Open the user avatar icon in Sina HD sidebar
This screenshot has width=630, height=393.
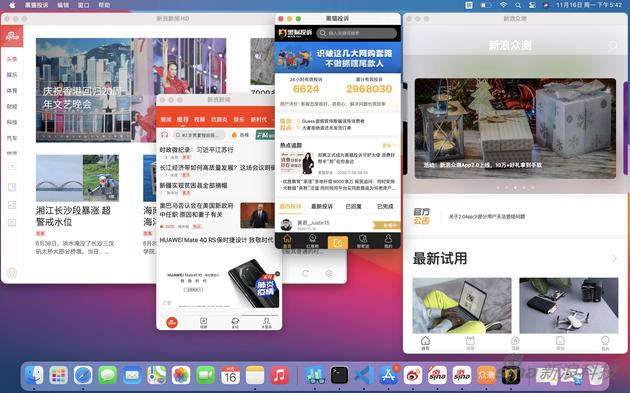pos(12,272)
